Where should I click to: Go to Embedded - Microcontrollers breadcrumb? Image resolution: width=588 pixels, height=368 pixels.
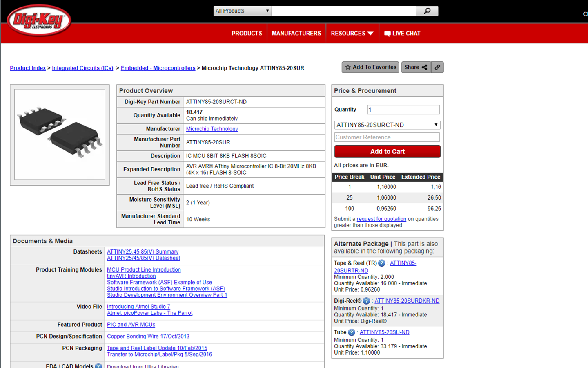(158, 68)
